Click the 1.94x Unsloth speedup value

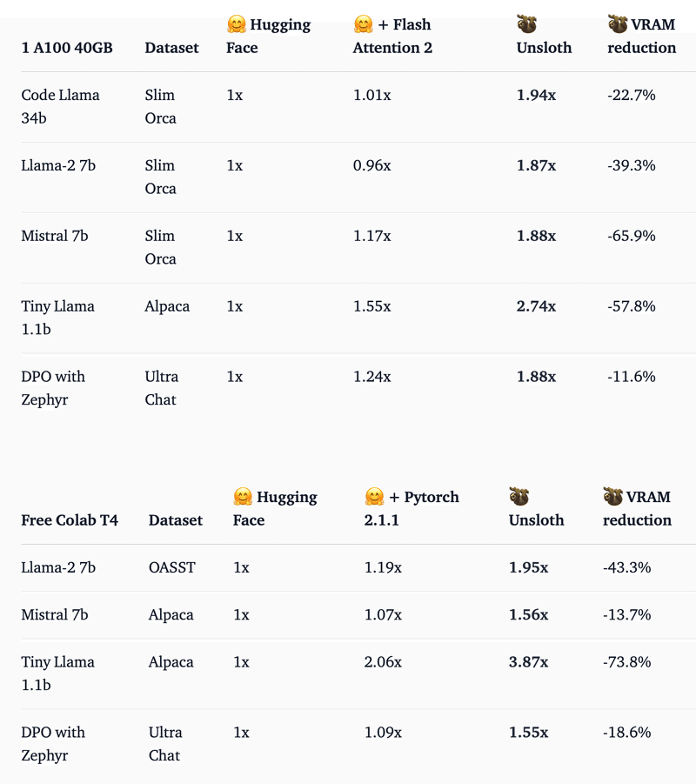536,95
